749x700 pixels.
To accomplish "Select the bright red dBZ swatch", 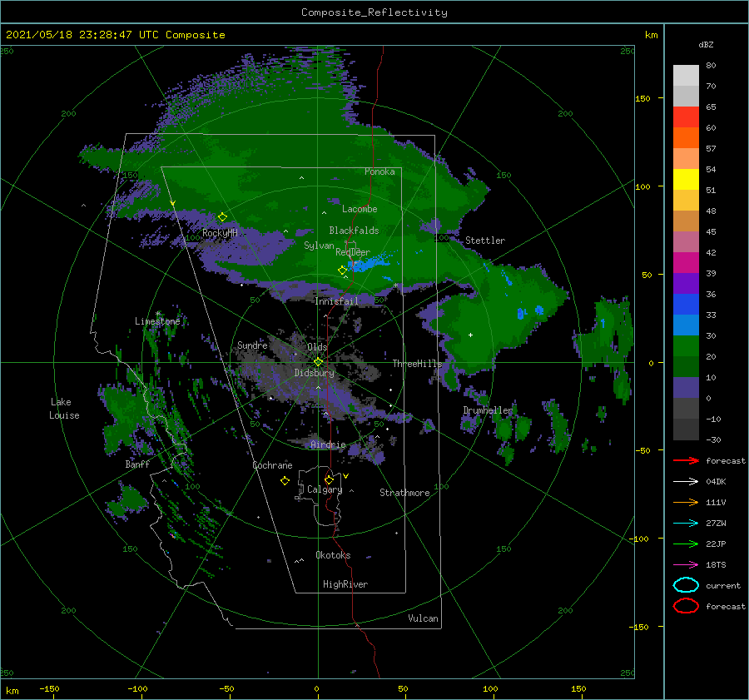I will coord(686,117).
